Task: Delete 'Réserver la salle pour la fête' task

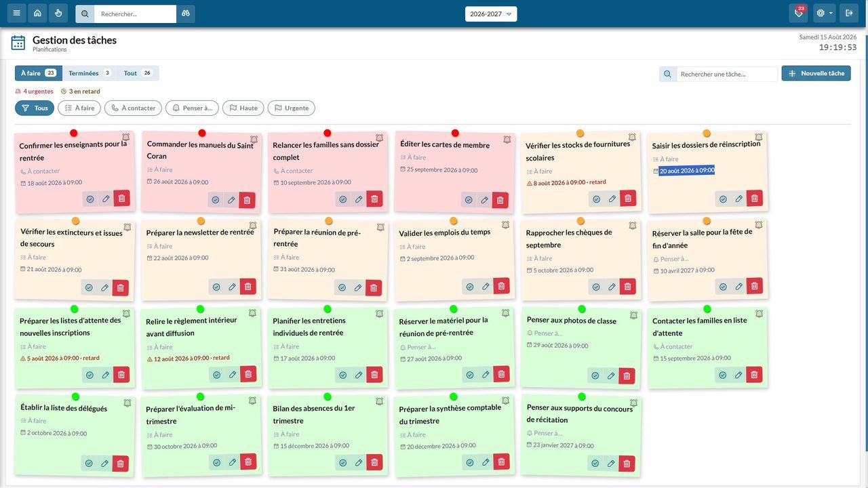Action: (x=754, y=286)
